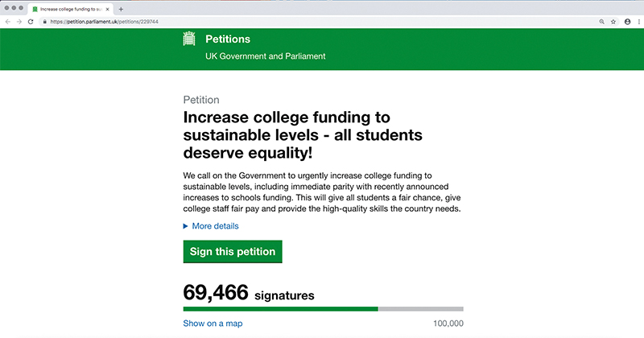Click the Petitions header link

tap(228, 39)
